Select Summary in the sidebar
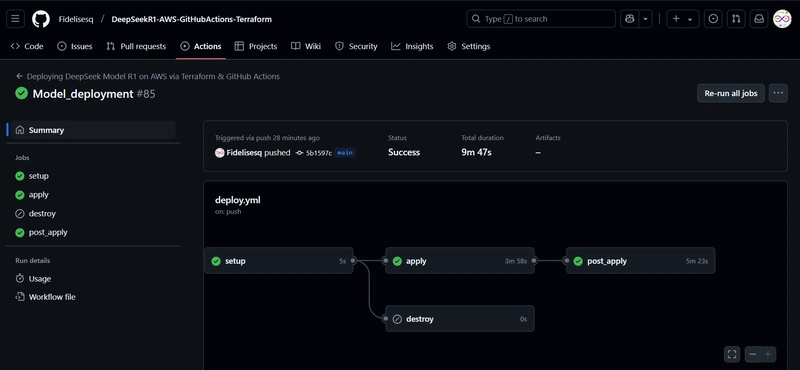 92,130
